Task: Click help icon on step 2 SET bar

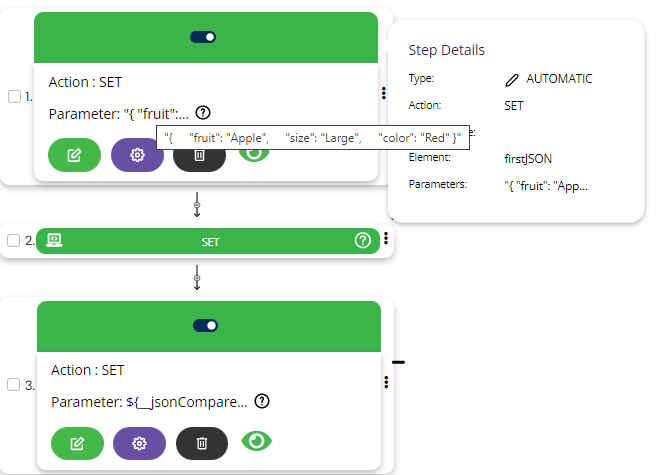Action: point(362,241)
